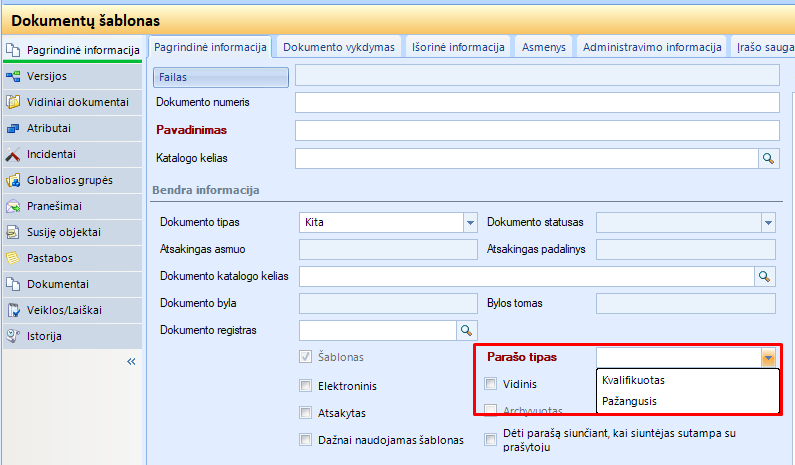Click the Versijos sidebar icon
The height and width of the screenshot is (465, 795).
tap(13, 76)
